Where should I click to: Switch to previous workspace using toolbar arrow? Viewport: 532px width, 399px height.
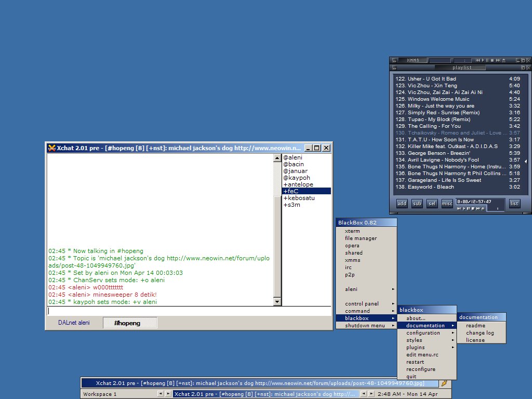click(x=160, y=394)
